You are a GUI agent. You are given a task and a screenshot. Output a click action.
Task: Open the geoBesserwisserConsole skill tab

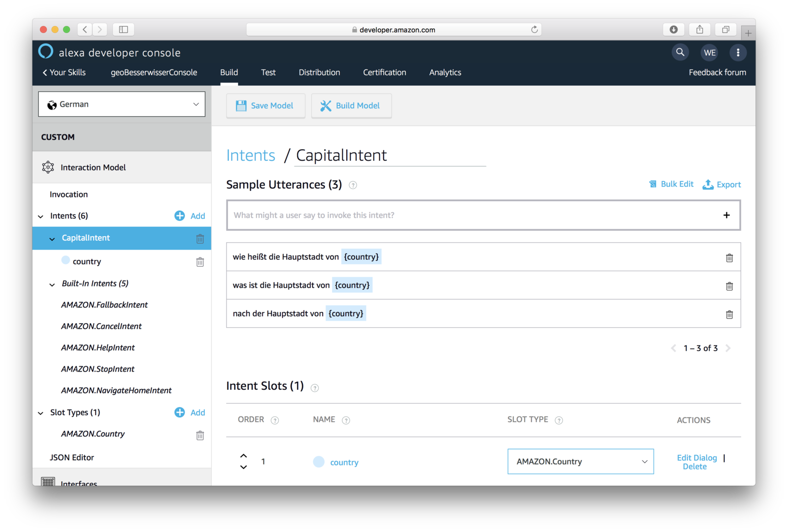tap(154, 72)
